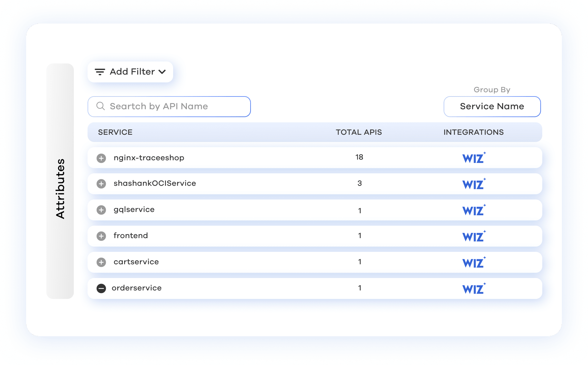Screen dimensions: 588x365
Task: Expand the gqlservice row
Action: [x=101, y=210]
